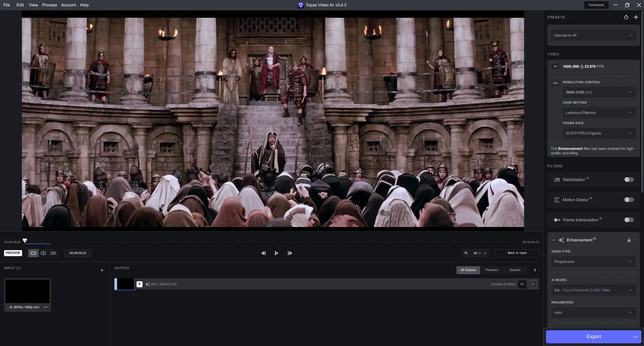This screenshot has width=644, height=346.
Task: Click the PREVIEW button
Action: point(13,253)
